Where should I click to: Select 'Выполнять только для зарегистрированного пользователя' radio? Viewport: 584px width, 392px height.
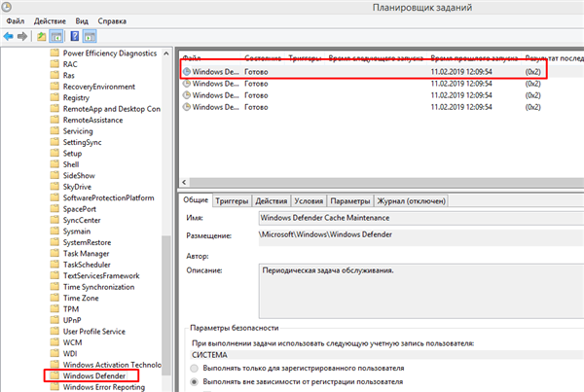tap(194, 369)
